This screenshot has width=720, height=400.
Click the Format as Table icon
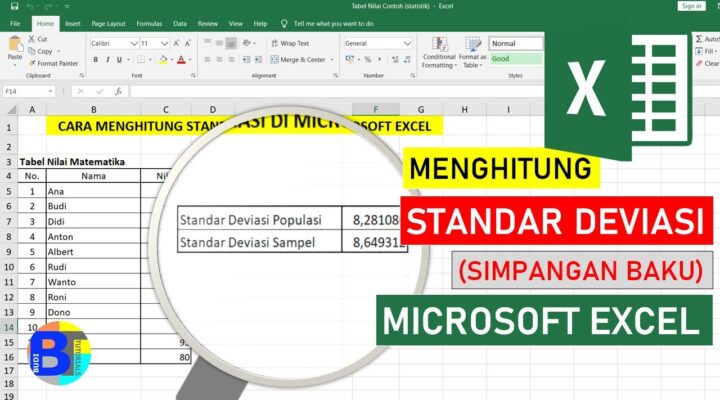473,52
